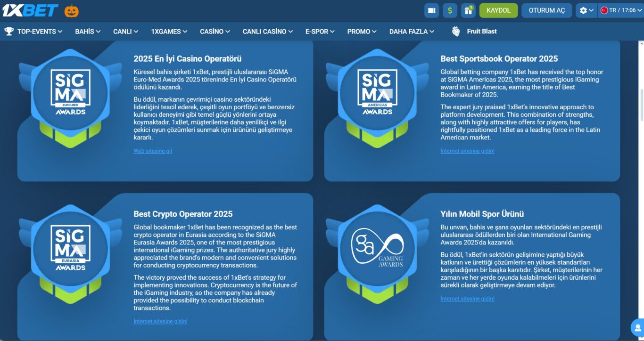Screen dimensions: 644x341
Task: Open the bet slip ticket icon
Action: pyautogui.click(x=431, y=10)
